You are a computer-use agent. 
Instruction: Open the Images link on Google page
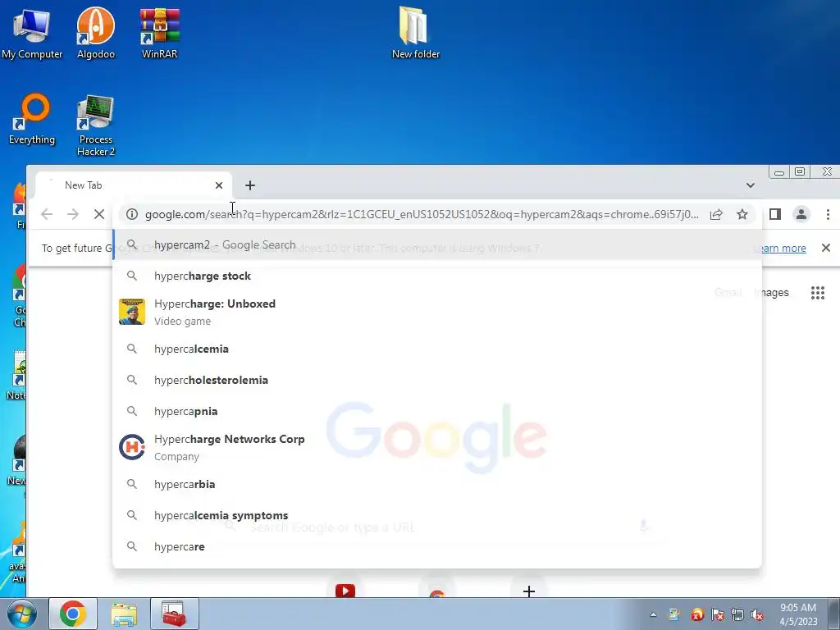[771, 293]
